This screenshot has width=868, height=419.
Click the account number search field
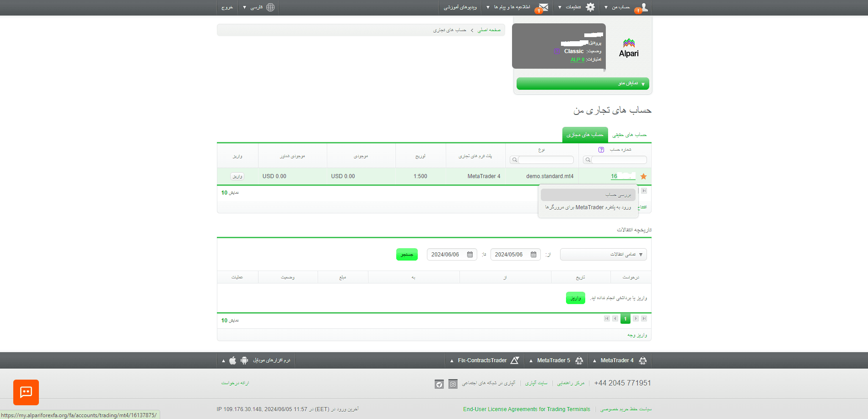point(619,160)
